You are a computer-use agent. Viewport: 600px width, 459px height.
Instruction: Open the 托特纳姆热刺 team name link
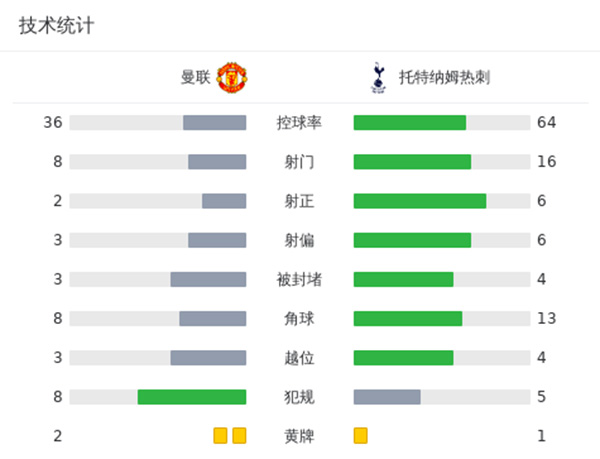[444, 77]
